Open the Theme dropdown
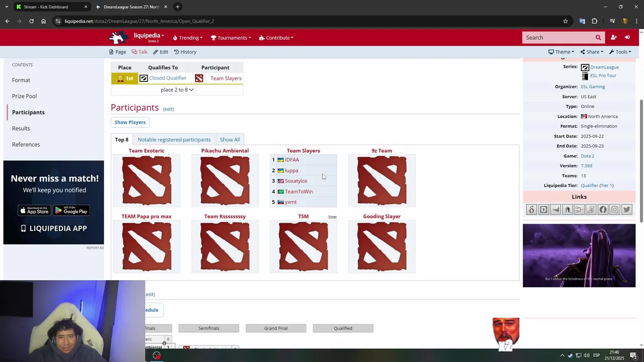The width and height of the screenshot is (644, 362). 561,52
